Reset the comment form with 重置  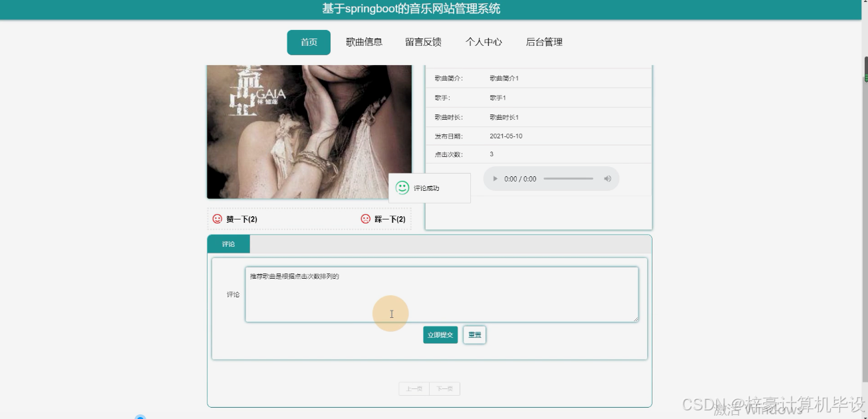474,335
